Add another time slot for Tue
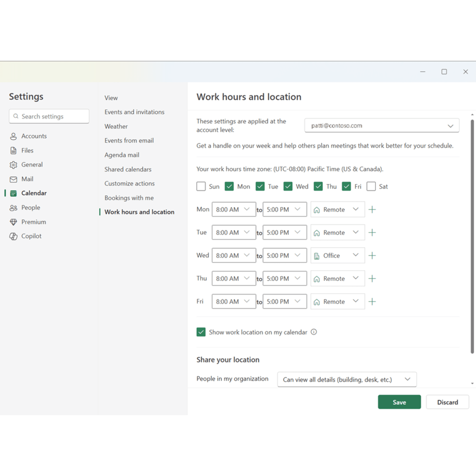This screenshot has height=476, width=476. (x=372, y=232)
